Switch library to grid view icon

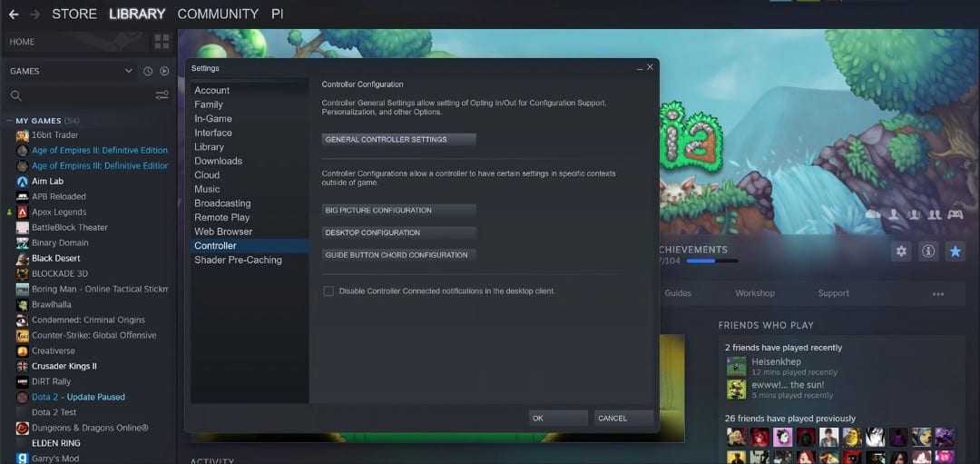point(162,42)
